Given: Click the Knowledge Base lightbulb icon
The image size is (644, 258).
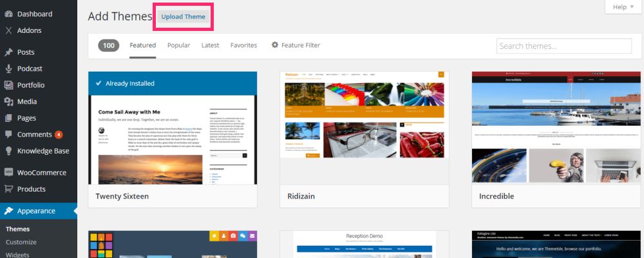Looking at the screenshot, I should (8, 151).
